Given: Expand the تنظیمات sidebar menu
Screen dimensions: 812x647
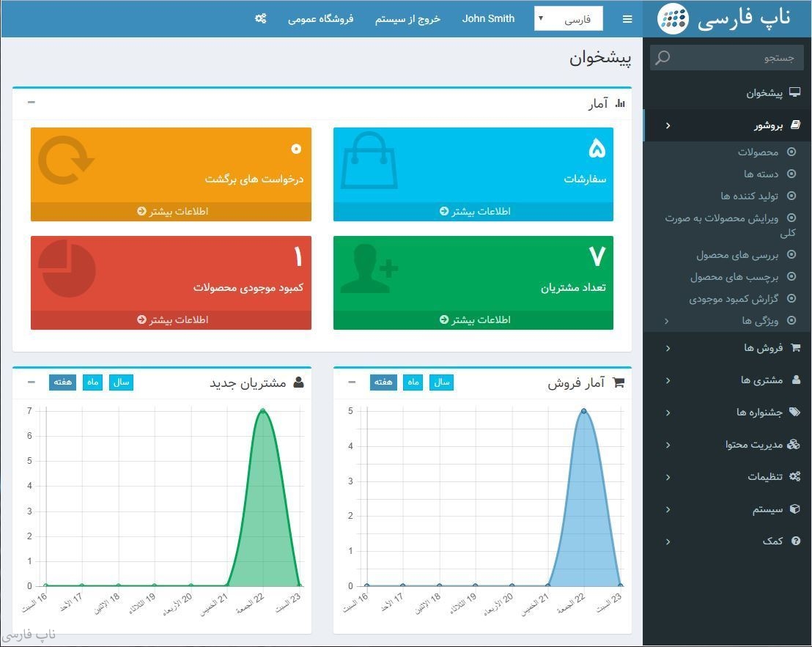Looking at the screenshot, I should click(x=764, y=477).
